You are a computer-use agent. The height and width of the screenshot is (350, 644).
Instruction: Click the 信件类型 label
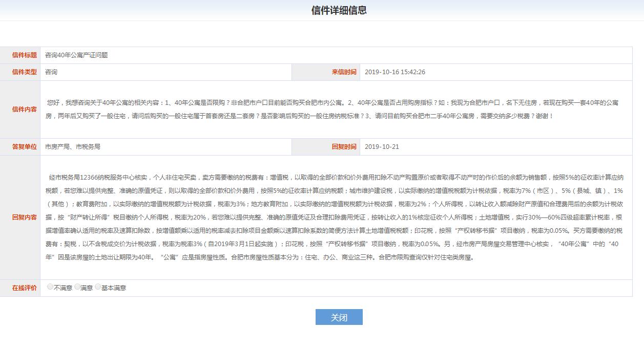click(x=25, y=72)
